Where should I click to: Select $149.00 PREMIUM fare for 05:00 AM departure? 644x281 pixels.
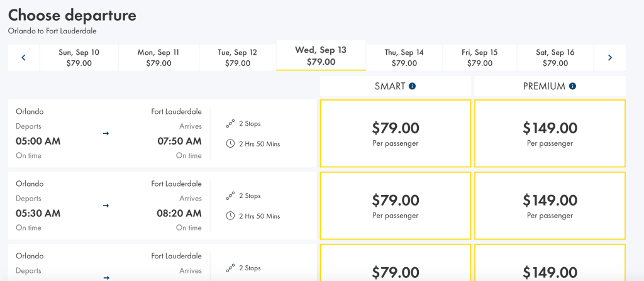pyautogui.click(x=550, y=133)
